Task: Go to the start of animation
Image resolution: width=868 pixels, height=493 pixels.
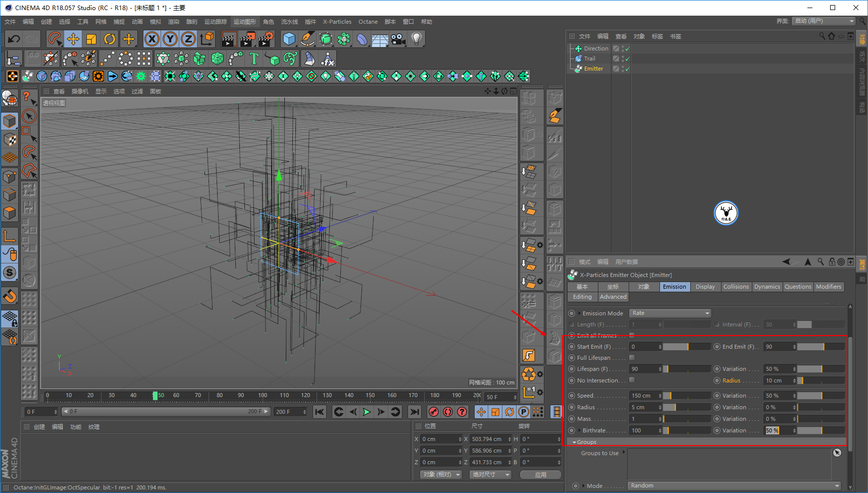Action: point(320,412)
